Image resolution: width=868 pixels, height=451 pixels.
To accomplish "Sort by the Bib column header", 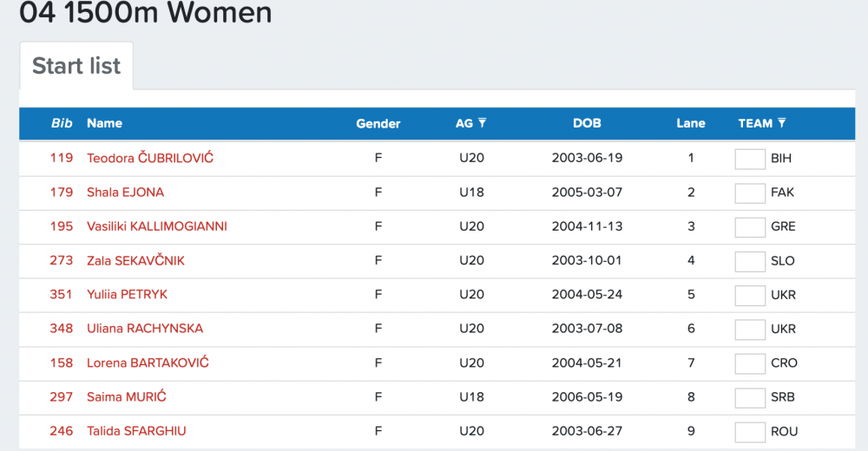I will pyautogui.click(x=62, y=123).
